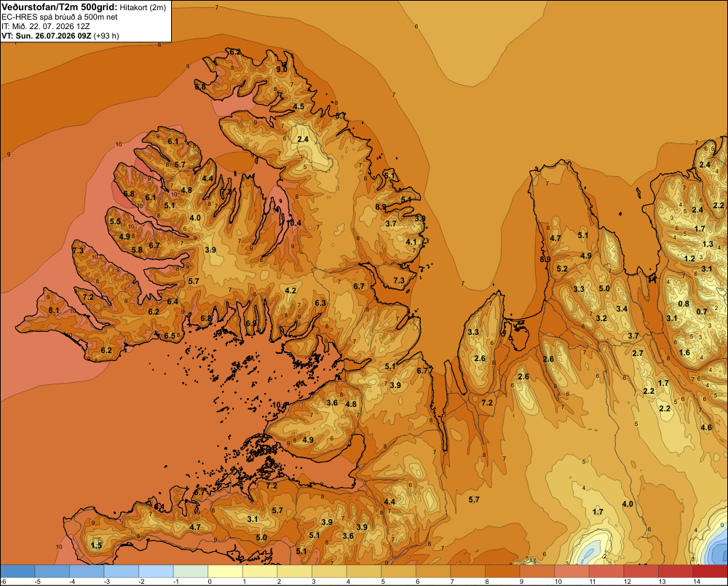Pick the legend swatch between 3 and 4
The image size is (728, 586).
pyautogui.click(x=329, y=571)
